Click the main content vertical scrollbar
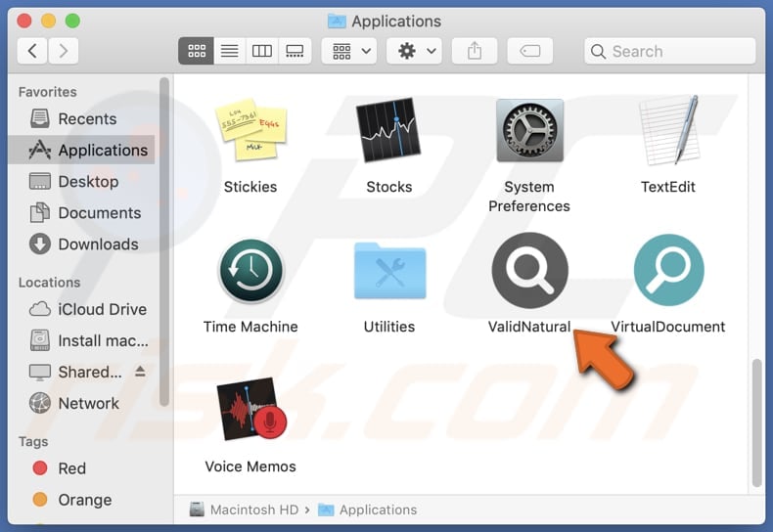 coord(756,422)
